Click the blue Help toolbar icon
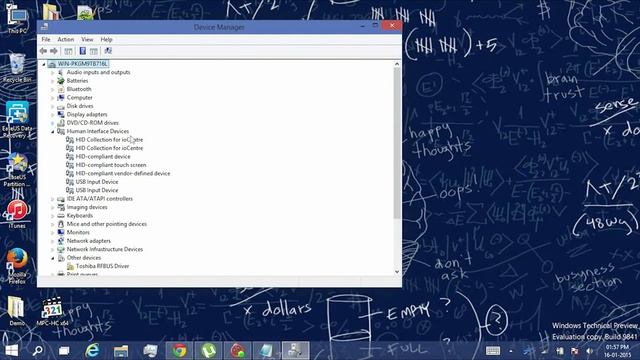This screenshot has height=360, width=640. [82, 51]
